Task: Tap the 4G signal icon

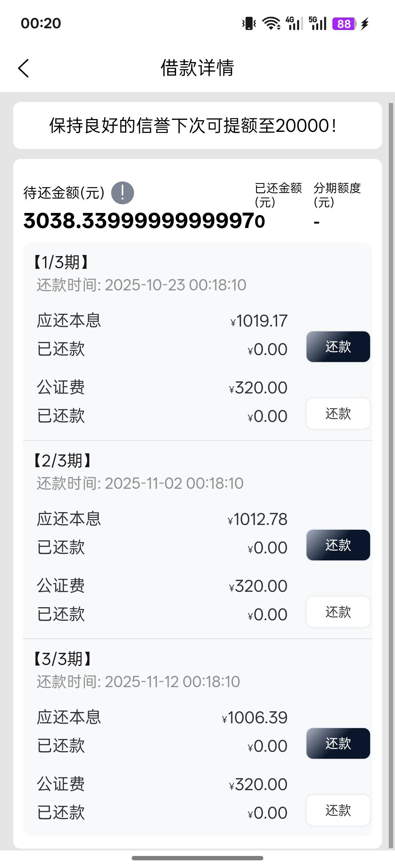Action: tap(294, 24)
